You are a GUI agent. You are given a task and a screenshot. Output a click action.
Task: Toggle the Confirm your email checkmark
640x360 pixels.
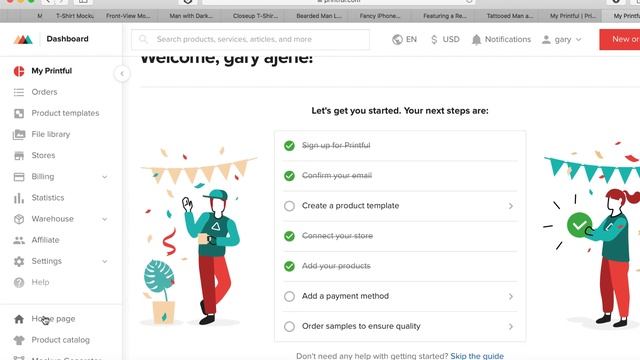tap(289, 176)
